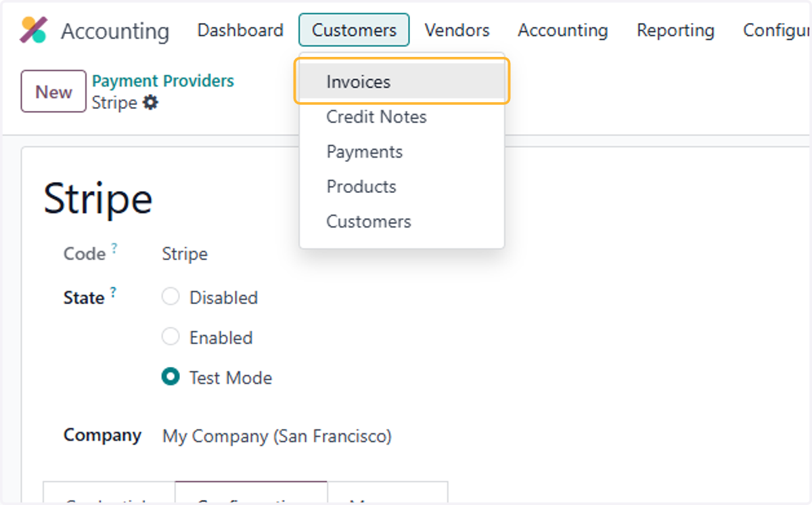Open the help tooltip next to State
812x505 pixels.
click(x=113, y=292)
